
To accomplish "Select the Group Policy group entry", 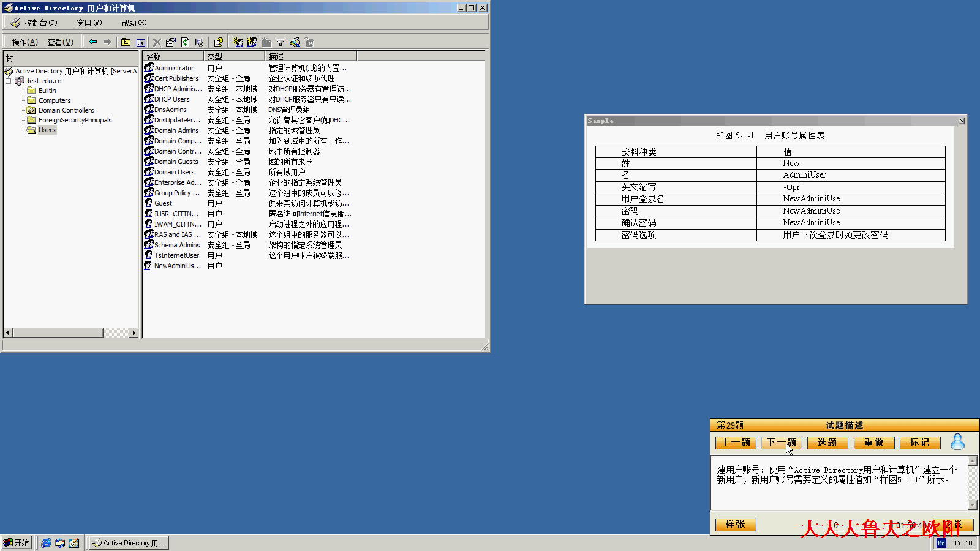I will pos(176,193).
